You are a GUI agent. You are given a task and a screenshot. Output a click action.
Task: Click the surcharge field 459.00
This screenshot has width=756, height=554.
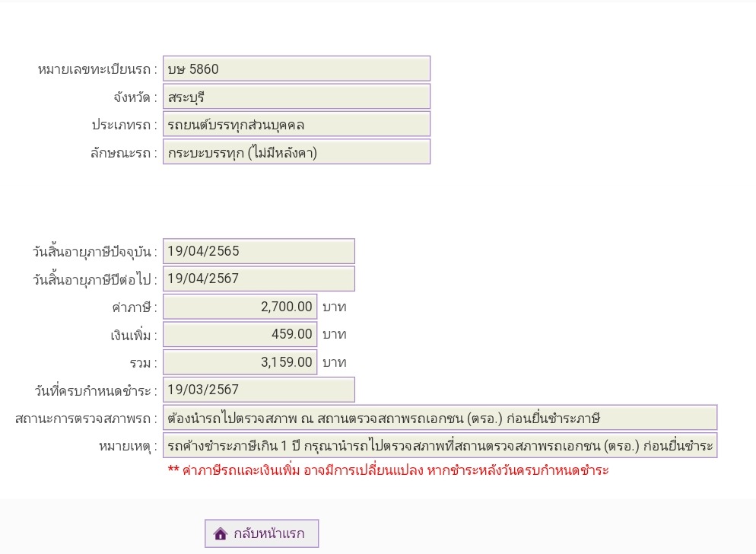click(x=240, y=334)
